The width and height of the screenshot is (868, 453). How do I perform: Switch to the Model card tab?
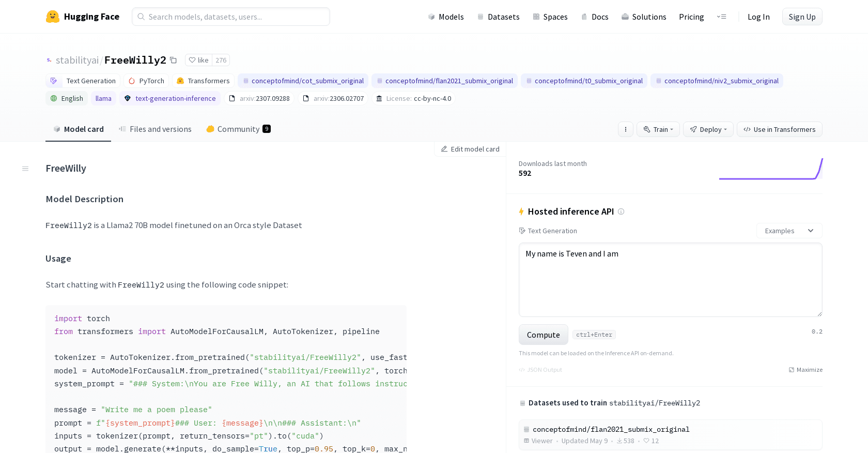[x=79, y=129]
